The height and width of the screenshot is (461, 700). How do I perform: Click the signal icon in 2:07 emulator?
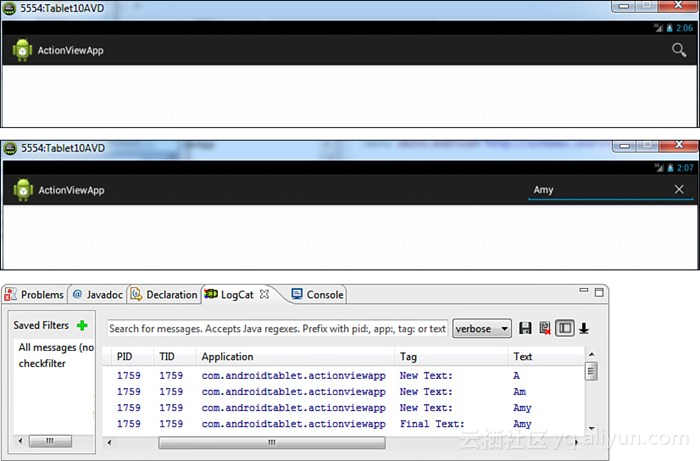click(x=659, y=167)
